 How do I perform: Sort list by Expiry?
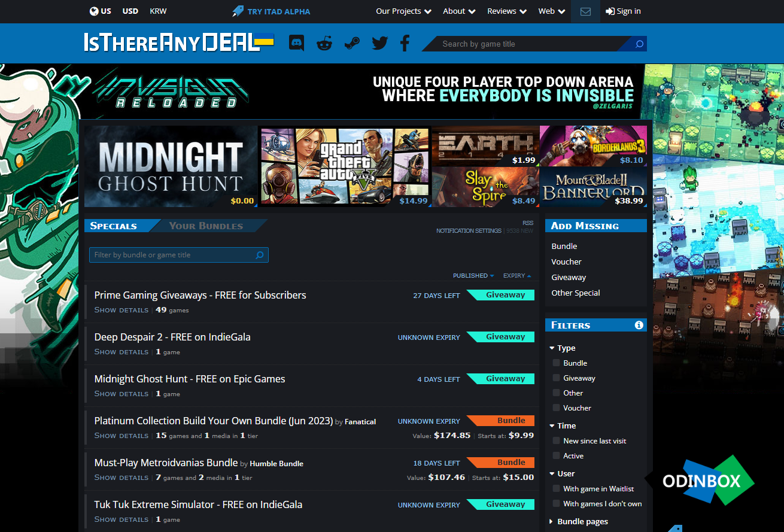(517, 276)
